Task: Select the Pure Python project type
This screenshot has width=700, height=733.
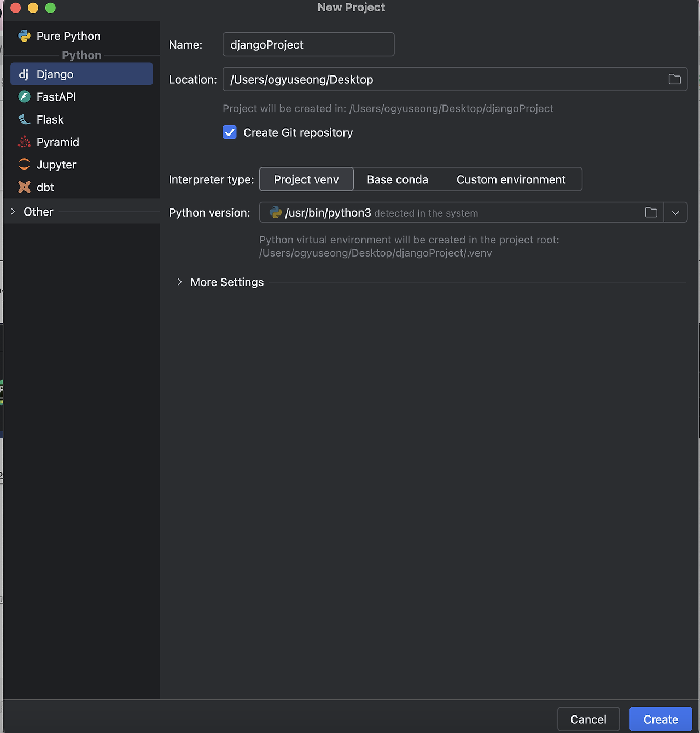Action: [81, 36]
